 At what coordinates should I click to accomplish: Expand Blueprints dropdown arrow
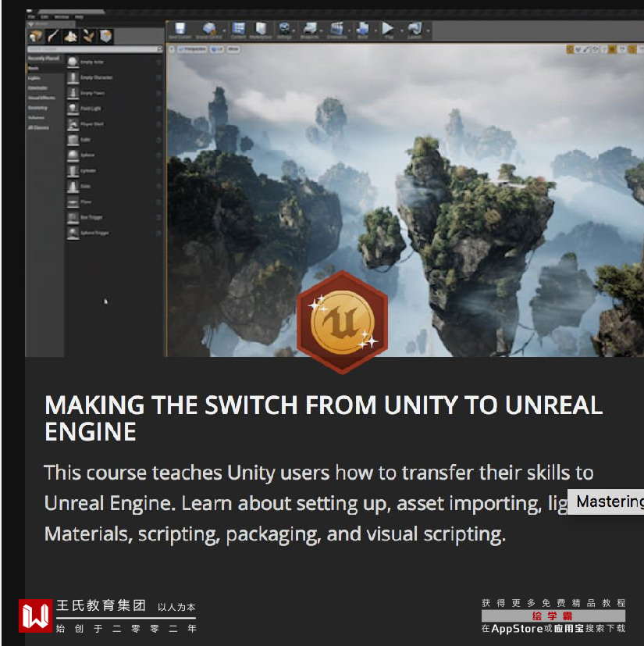322,31
